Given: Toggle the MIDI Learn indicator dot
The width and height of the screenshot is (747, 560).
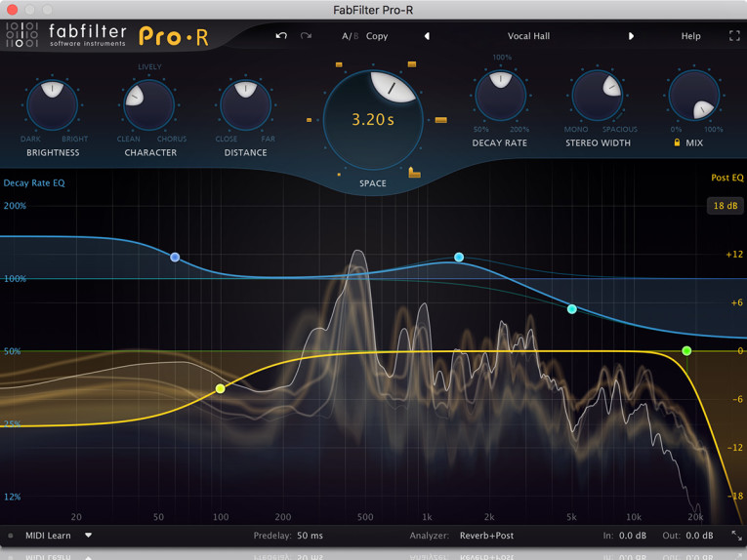Looking at the screenshot, I should click(11, 536).
